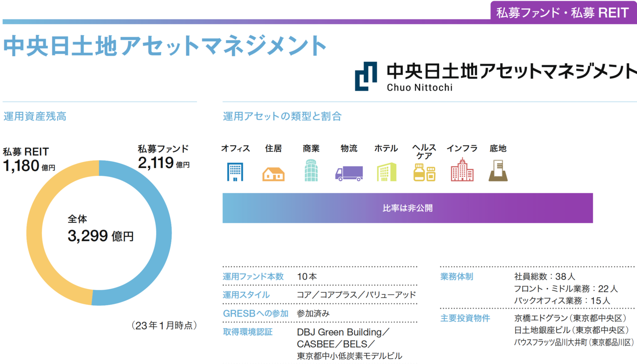The width and height of the screenshot is (637, 364).
Task: Click the medicine bottle icon under ヘルスケア
Action: click(424, 172)
